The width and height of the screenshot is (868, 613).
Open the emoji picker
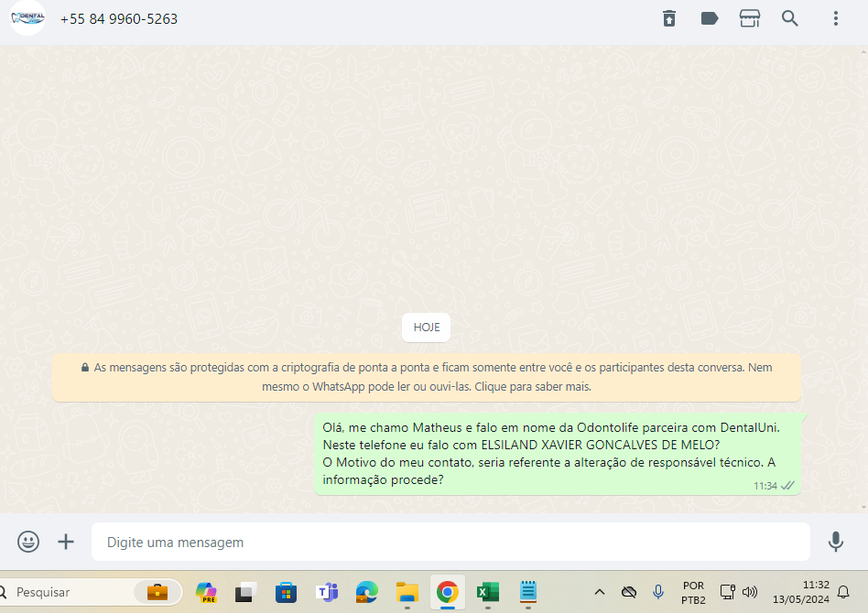(28, 542)
